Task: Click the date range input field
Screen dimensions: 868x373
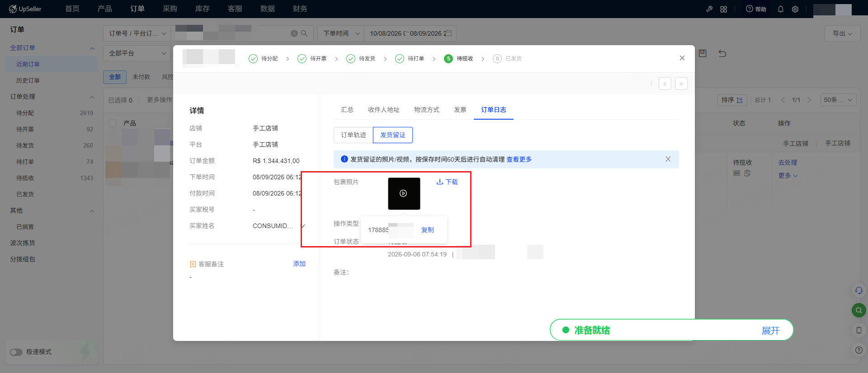Action: coord(410,33)
